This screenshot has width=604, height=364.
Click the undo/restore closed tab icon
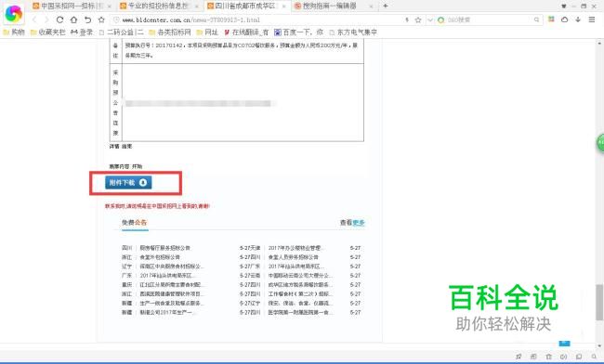88,19
